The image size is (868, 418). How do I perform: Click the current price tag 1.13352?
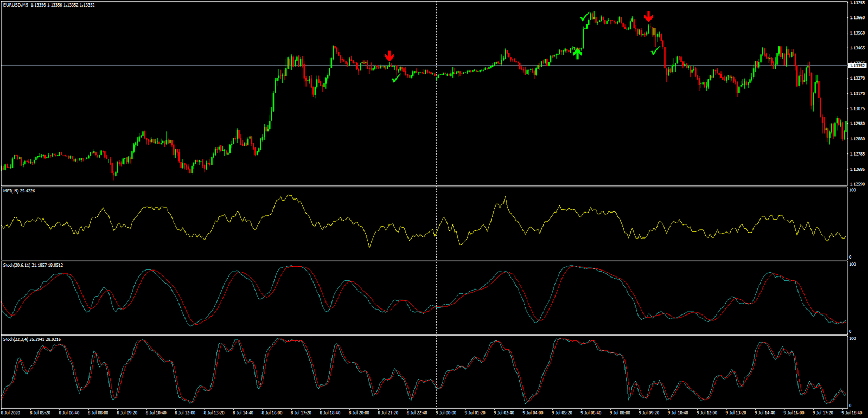857,66
